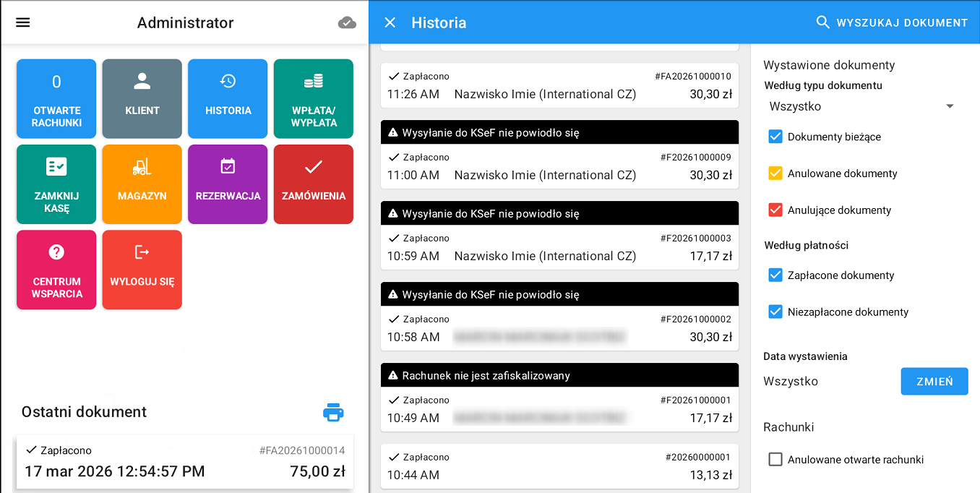Toggle the Dokumenty bieżące checkbox
980x493 pixels.
tap(775, 137)
